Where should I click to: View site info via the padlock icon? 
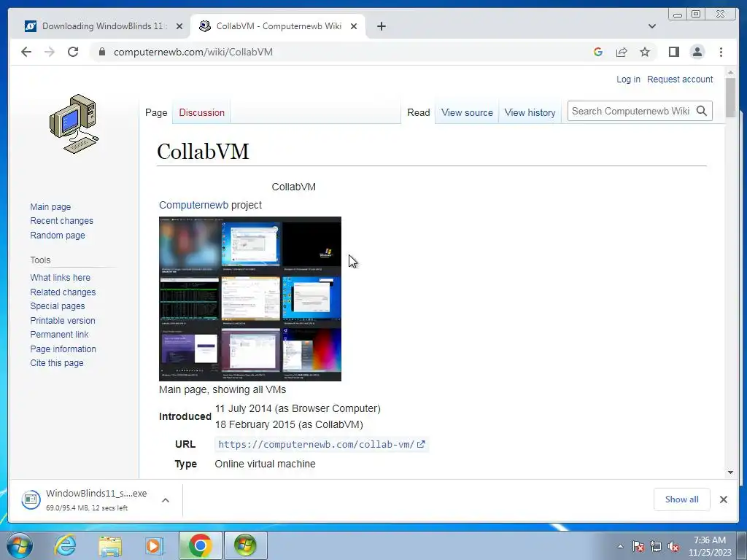coord(101,52)
